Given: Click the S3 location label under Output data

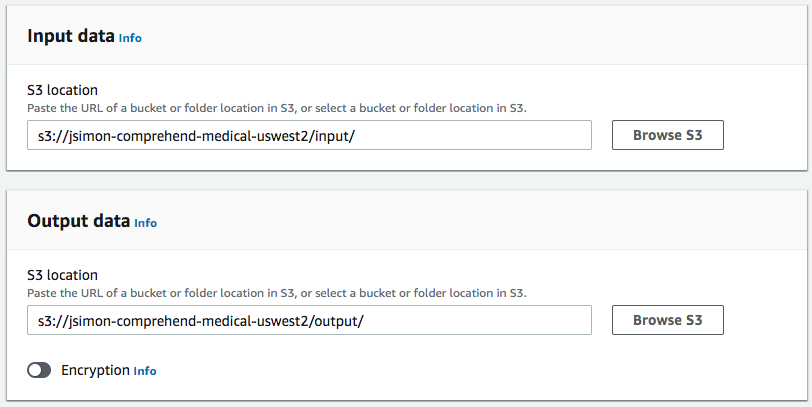Looking at the screenshot, I should coord(62,274).
